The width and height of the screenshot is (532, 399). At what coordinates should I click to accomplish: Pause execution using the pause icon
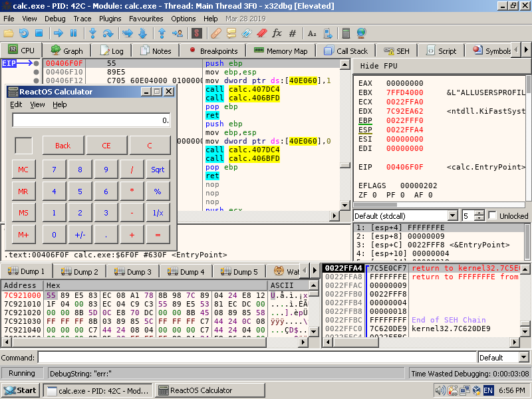(x=74, y=33)
